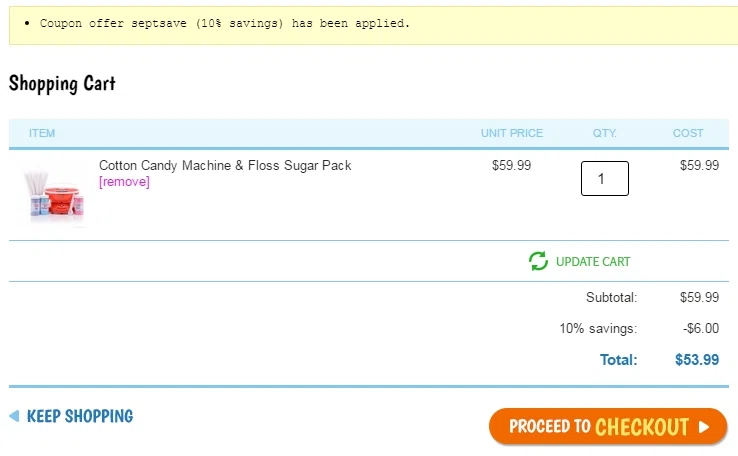The height and width of the screenshot is (456, 738).
Task: Click the blue left arrow before Keep Shopping
Action: point(14,416)
